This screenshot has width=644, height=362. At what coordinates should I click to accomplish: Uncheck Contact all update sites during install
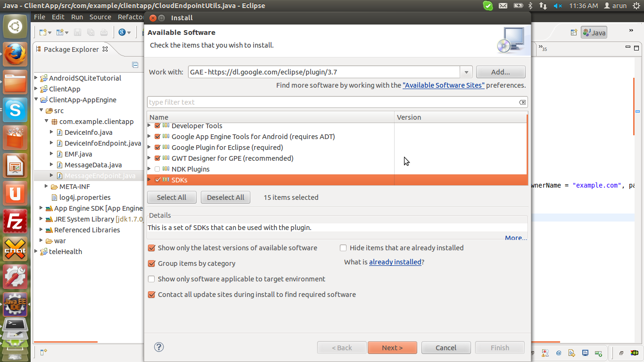[151, 295]
